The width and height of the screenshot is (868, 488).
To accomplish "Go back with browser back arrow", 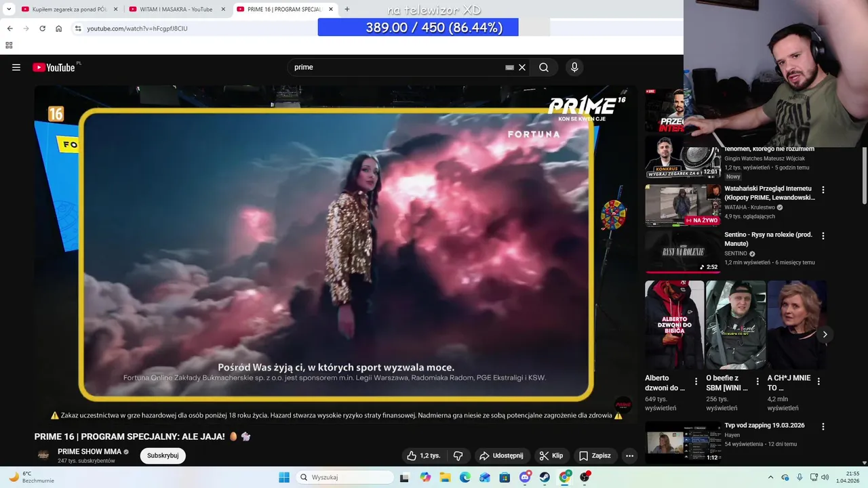I will click(9, 28).
